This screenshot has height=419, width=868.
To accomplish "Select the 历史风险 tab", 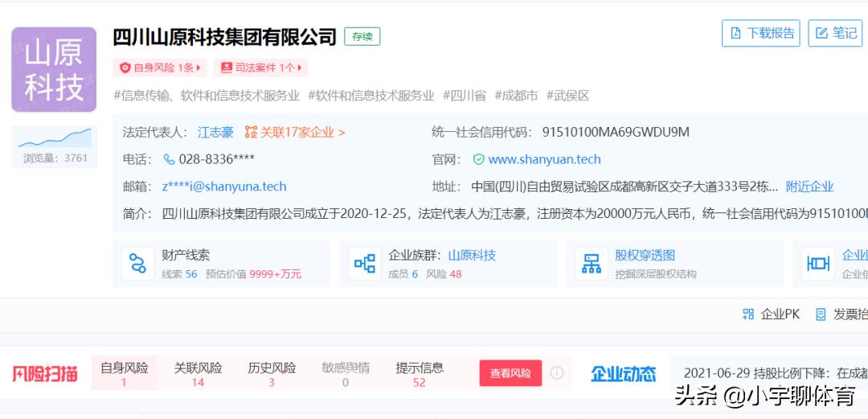I will [x=272, y=374].
